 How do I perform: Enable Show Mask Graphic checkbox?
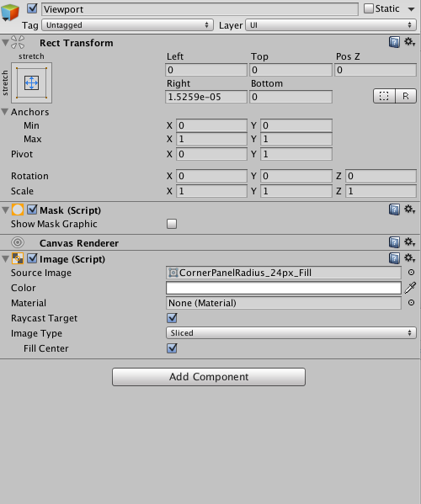[172, 224]
